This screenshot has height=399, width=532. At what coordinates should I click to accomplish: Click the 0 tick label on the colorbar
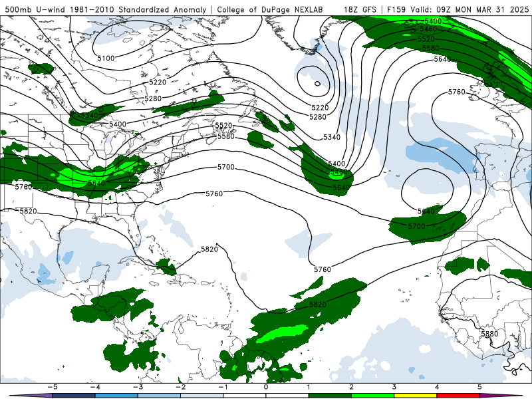pos(266,387)
